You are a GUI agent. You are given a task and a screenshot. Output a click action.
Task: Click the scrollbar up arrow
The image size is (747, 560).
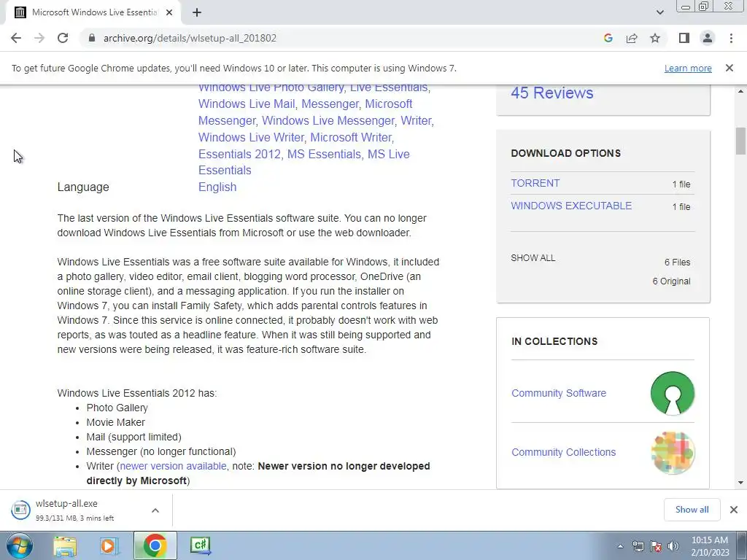pyautogui.click(x=740, y=91)
